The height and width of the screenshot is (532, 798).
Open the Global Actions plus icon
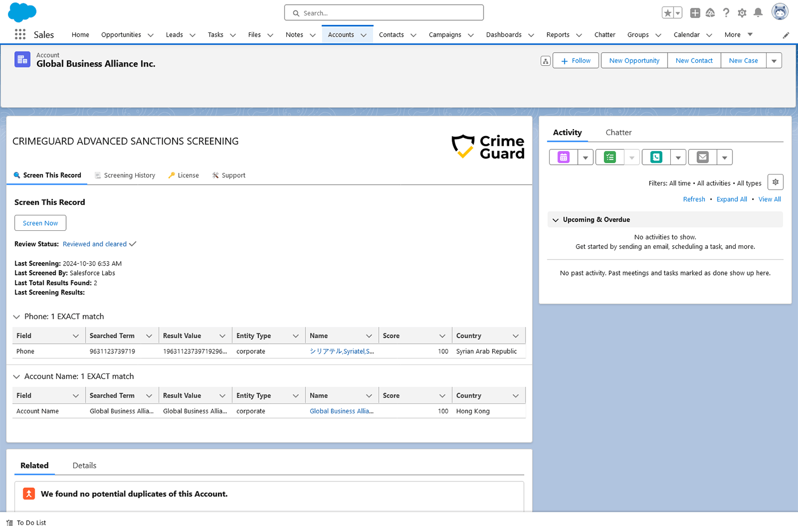(695, 13)
